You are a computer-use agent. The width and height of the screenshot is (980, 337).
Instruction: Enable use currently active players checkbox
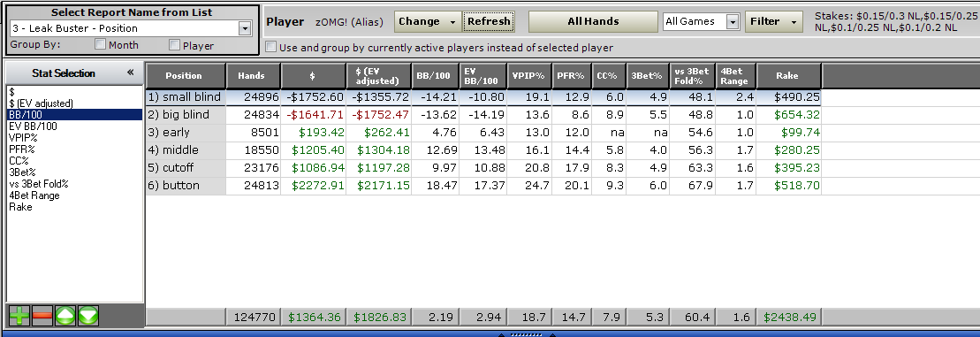(270, 47)
